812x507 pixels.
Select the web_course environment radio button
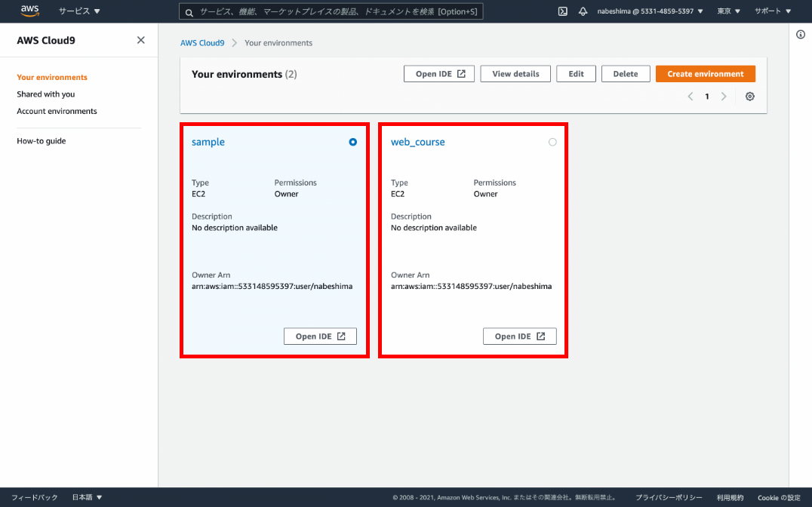click(x=552, y=142)
